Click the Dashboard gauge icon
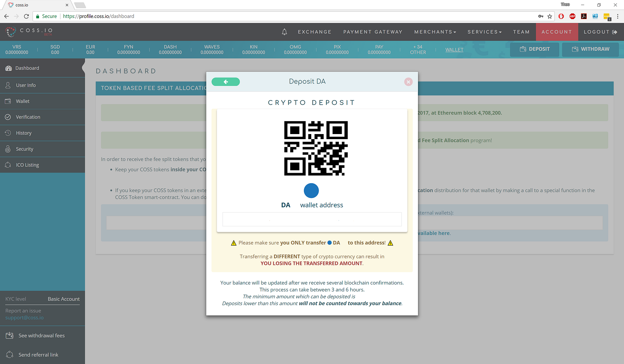624x364 pixels. tap(9, 68)
